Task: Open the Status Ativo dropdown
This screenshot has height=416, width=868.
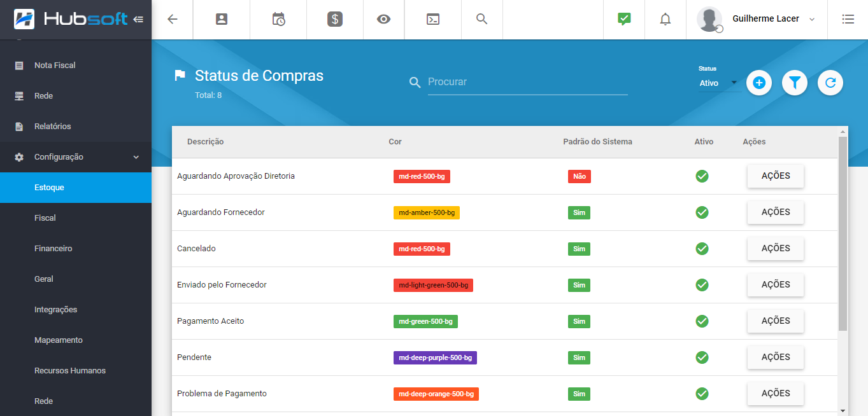Action: (719, 83)
